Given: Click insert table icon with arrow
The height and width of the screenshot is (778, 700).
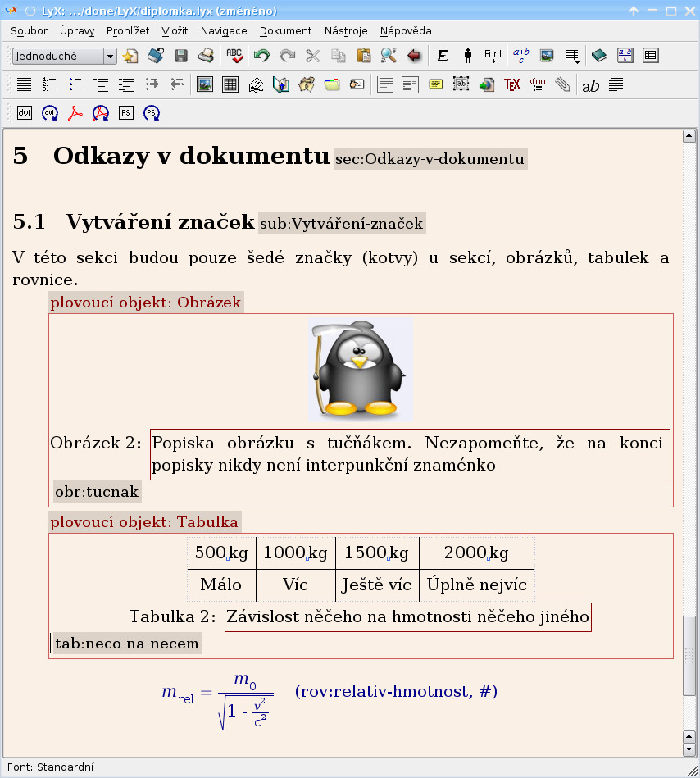Looking at the screenshot, I should point(572,56).
